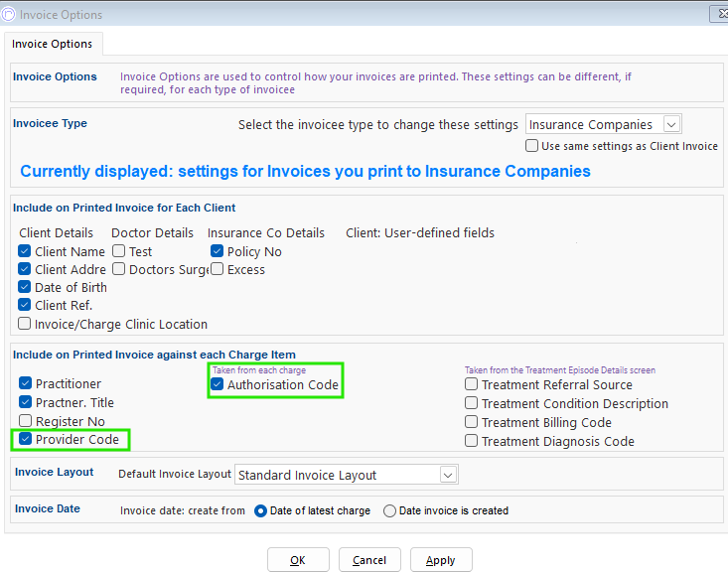Tick the Invoice/Charge Clinic Location checkbox
This screenshot has width=728, height=573.
click(x=25, y=324)
